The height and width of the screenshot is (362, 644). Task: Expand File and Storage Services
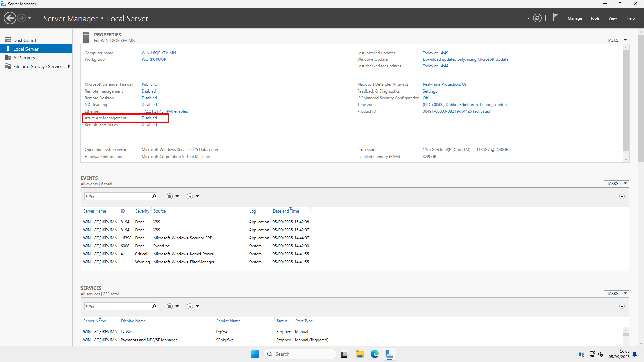(x=69, y=66)
